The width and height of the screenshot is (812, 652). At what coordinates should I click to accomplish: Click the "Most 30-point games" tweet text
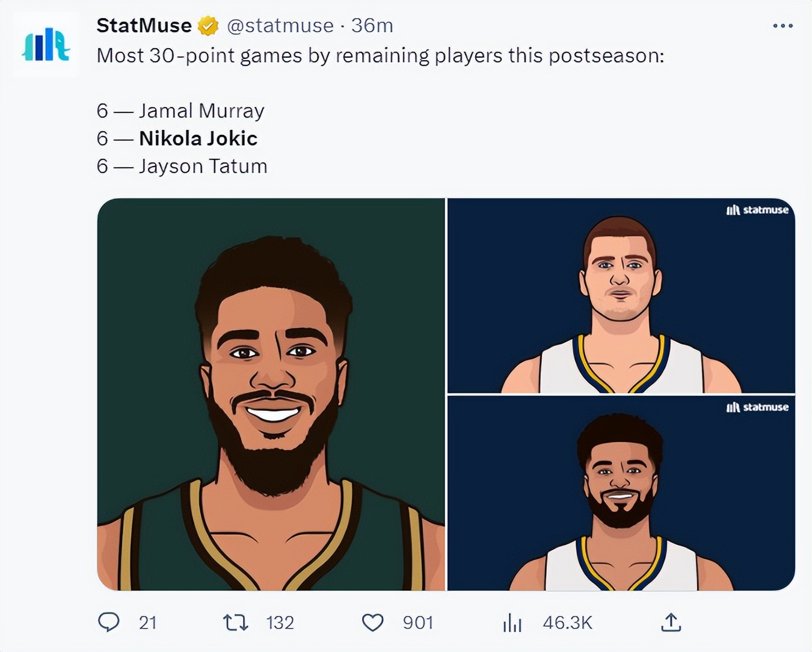click(380, 55)
